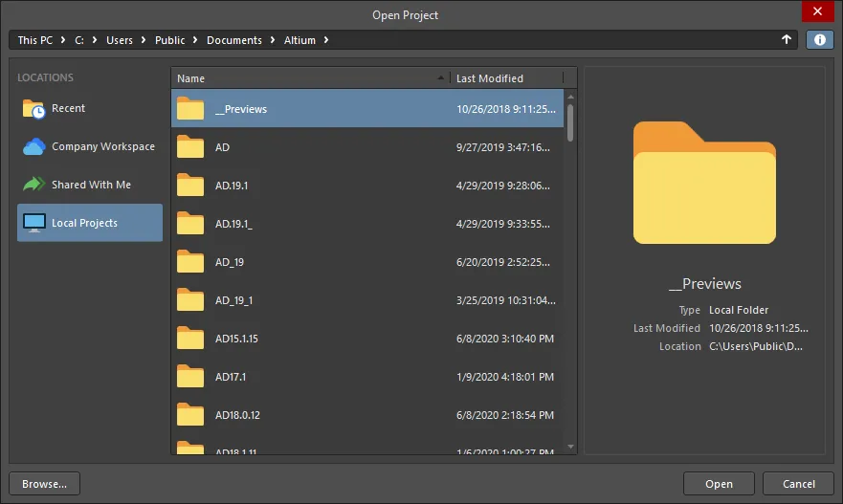This screenshot has width=843, height=504.
Task: Click the AD18.0.12 folder icon
Action: [190, 415]
